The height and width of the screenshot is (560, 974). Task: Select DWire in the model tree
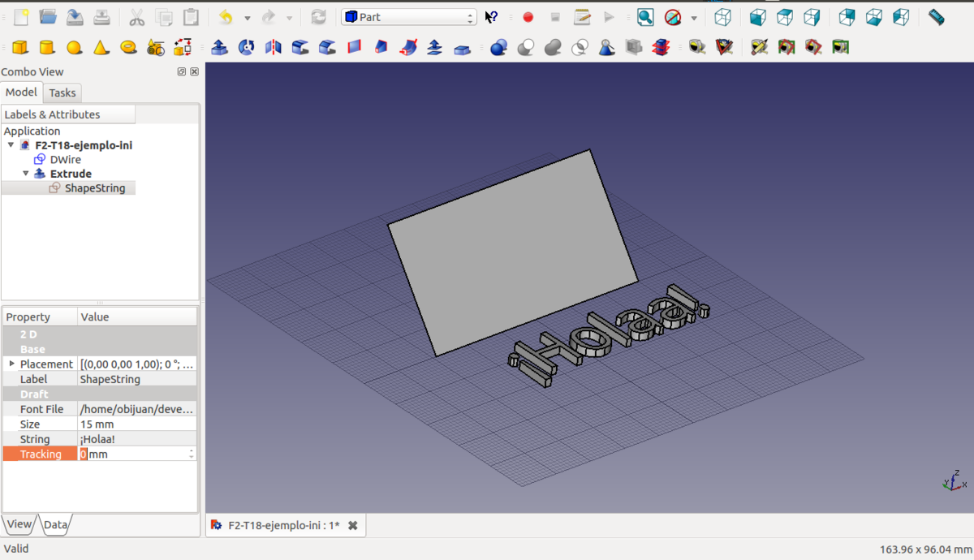click(x=65, y=160)
